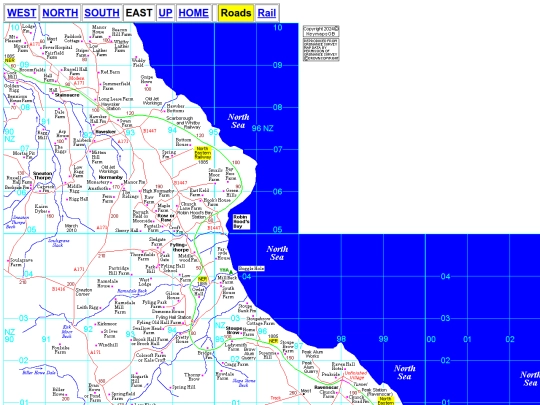Select the Red Barn label
Image resolution: width=540 pixels, height=405 pixels.
[x=110, y=72]
